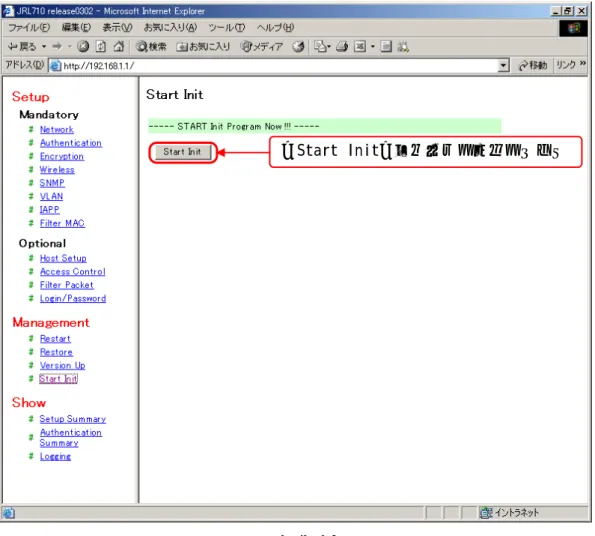This screenshot has width=595, height=536.
Task: Click the Mail icon in toolbar
Action: pyautogui.click(x=320, y=47)
